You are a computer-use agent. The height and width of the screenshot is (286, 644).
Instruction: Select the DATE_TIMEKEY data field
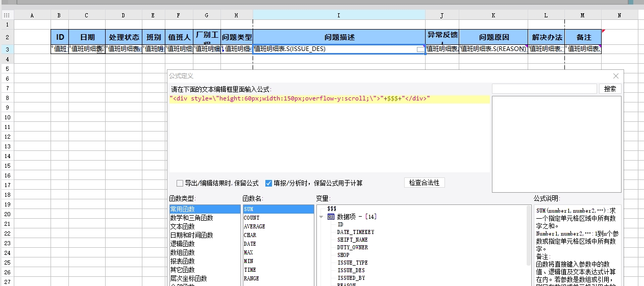pos(356,232)
